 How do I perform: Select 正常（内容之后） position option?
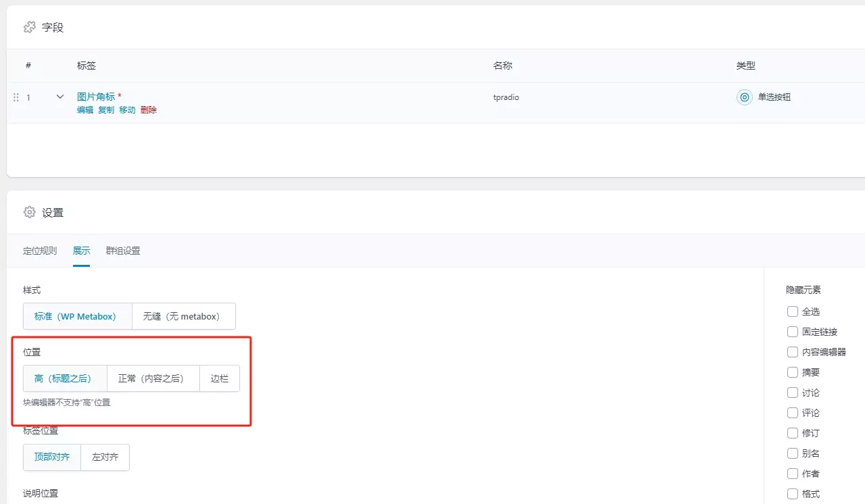click(153, 378)
